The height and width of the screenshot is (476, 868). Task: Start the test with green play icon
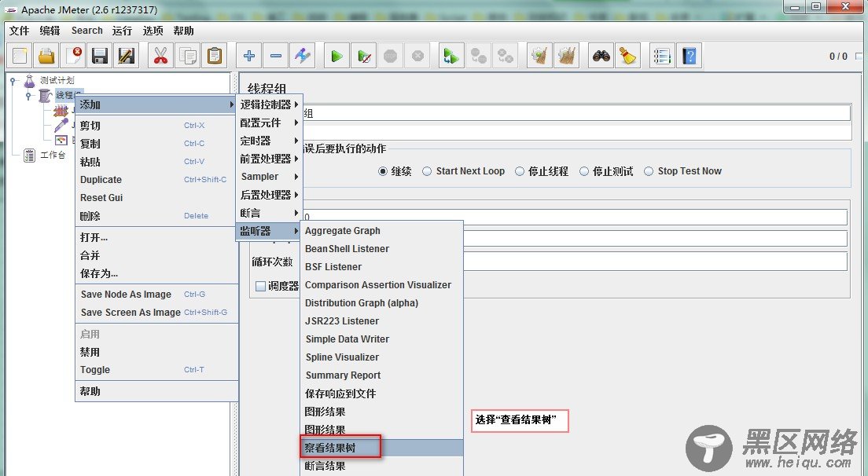pyautogui.click(x=337, y=56)
